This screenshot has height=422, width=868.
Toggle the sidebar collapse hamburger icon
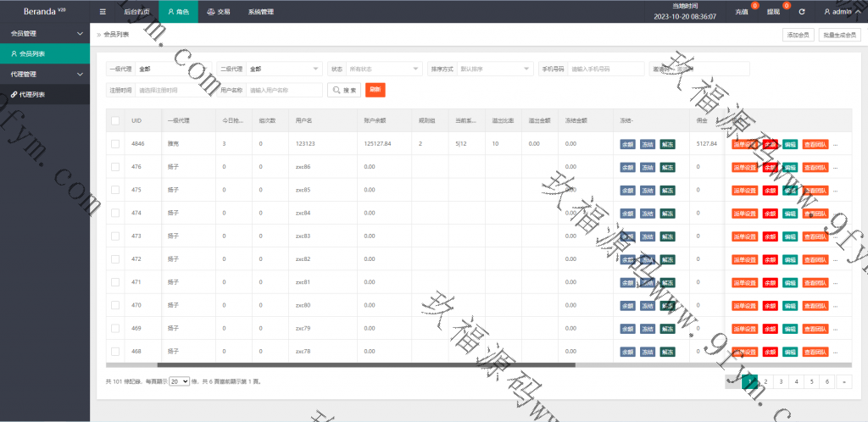103,12
